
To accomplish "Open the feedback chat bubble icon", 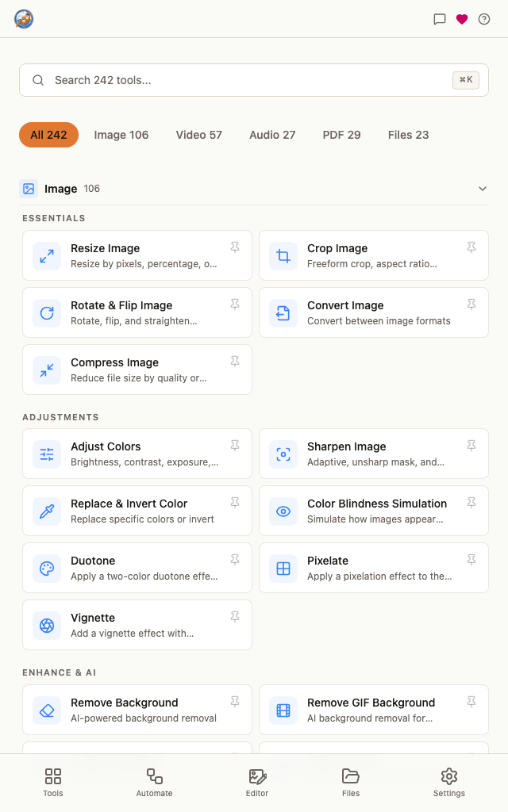I will coord(440,19).
